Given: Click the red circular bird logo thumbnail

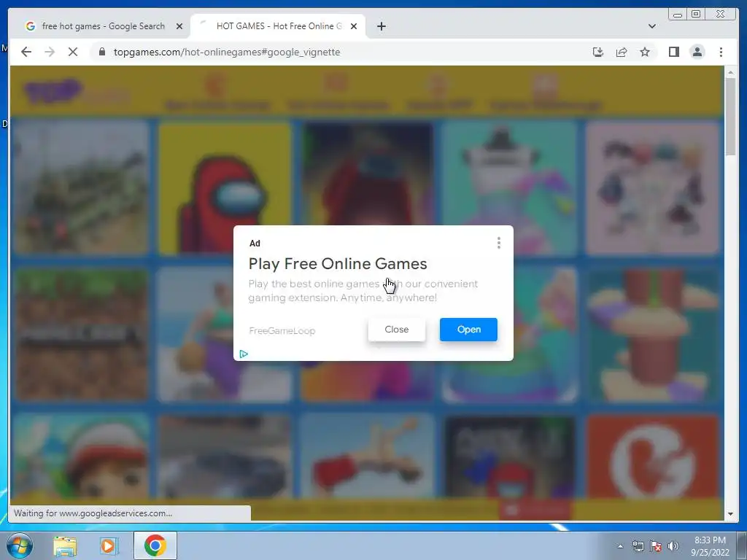Looking at the screenshot, I should click(x=652, y=456).
